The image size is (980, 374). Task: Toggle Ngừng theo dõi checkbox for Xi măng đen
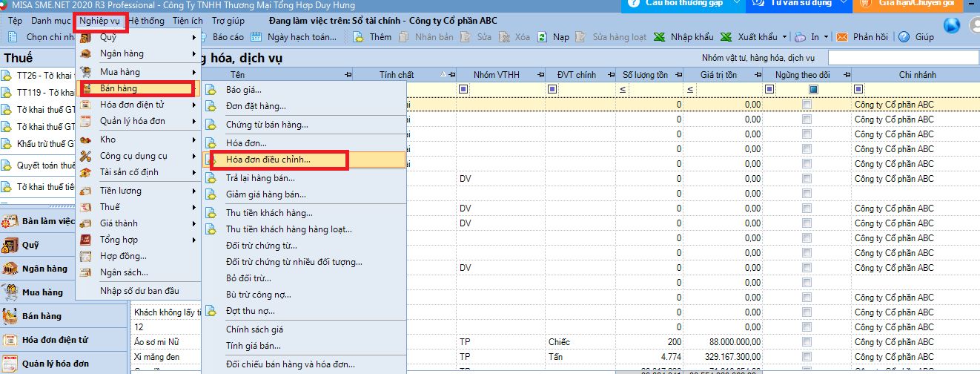point(807,357)
